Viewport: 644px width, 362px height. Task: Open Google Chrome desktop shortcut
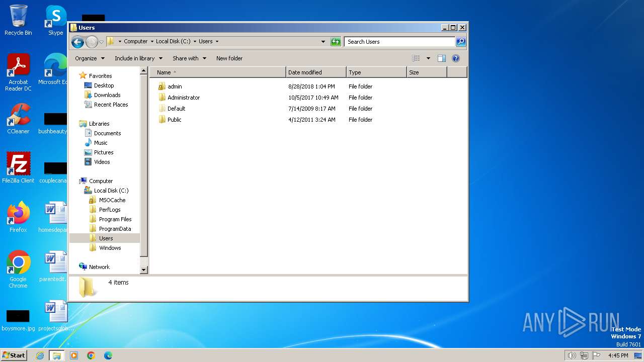(18, 269)
